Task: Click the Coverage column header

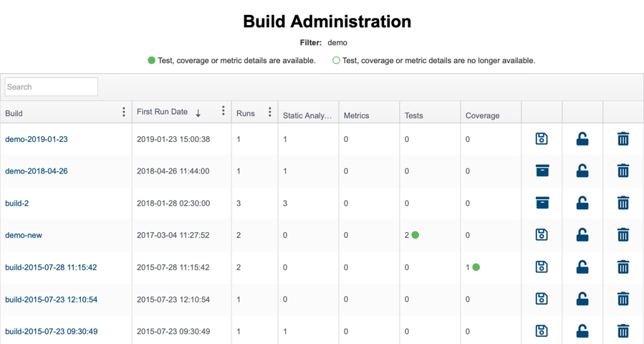Action: (x=482, y=115)
